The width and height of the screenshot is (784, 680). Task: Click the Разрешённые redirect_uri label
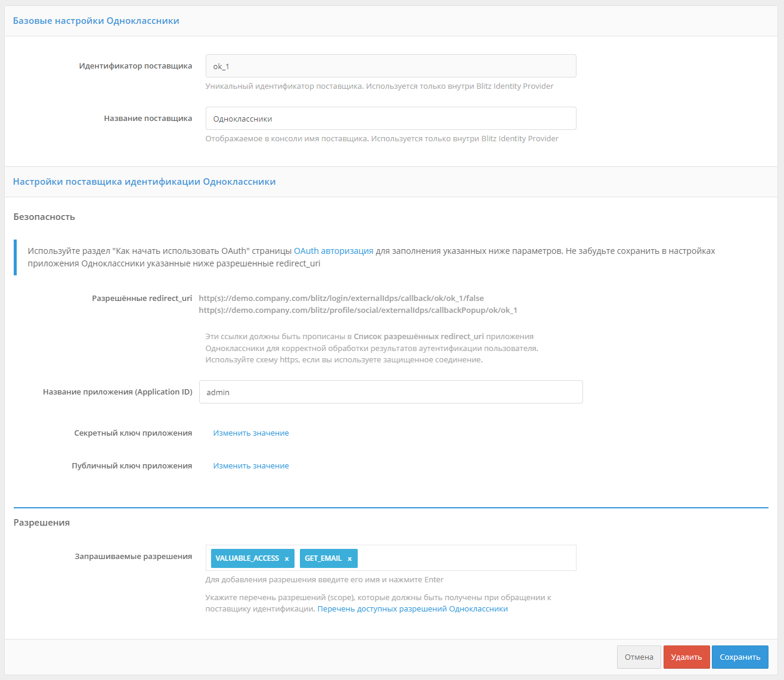coord(142,298)
